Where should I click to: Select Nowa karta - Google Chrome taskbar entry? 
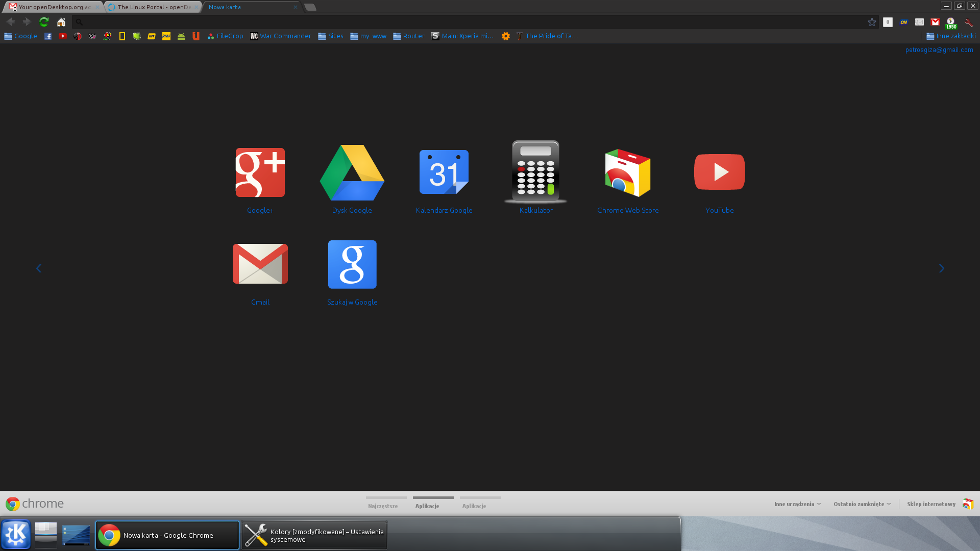coord(167,535)
